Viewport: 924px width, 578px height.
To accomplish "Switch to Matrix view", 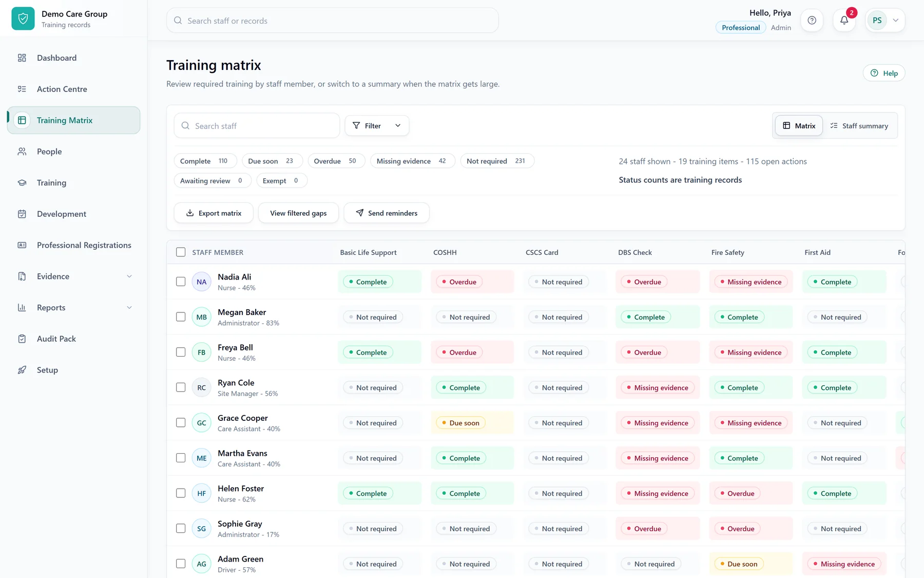I will pos(799,125).
